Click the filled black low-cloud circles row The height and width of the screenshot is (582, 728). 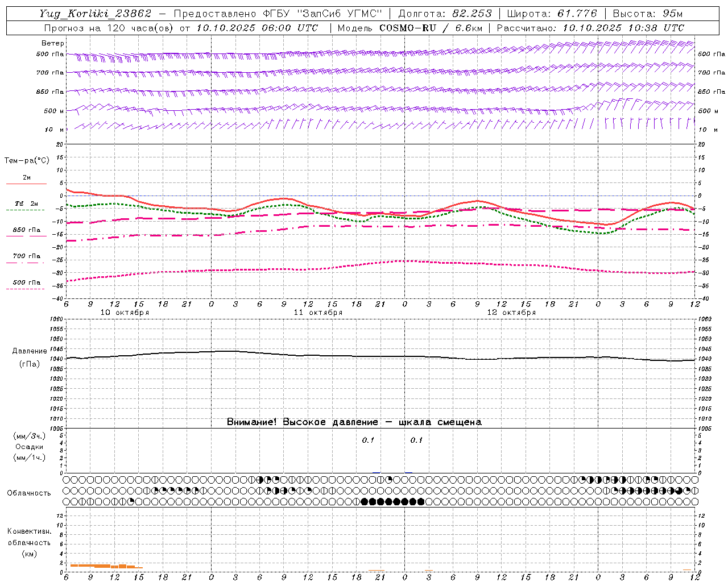[392, 501]
